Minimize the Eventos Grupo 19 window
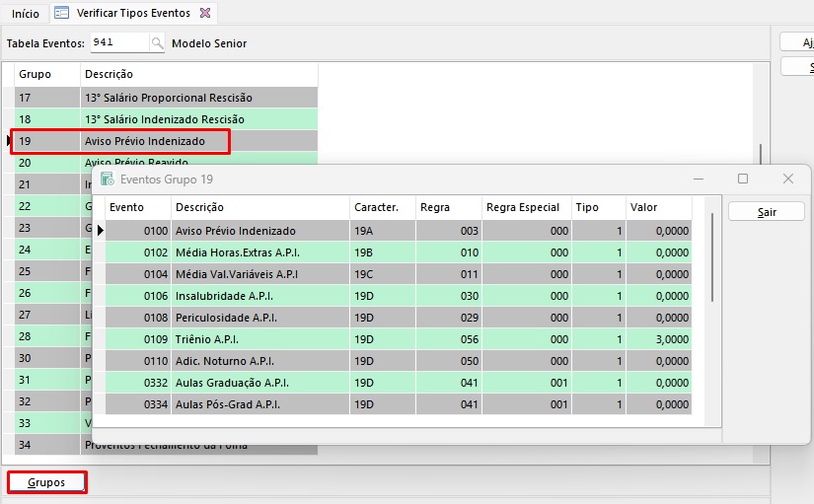 click(699, 180)
